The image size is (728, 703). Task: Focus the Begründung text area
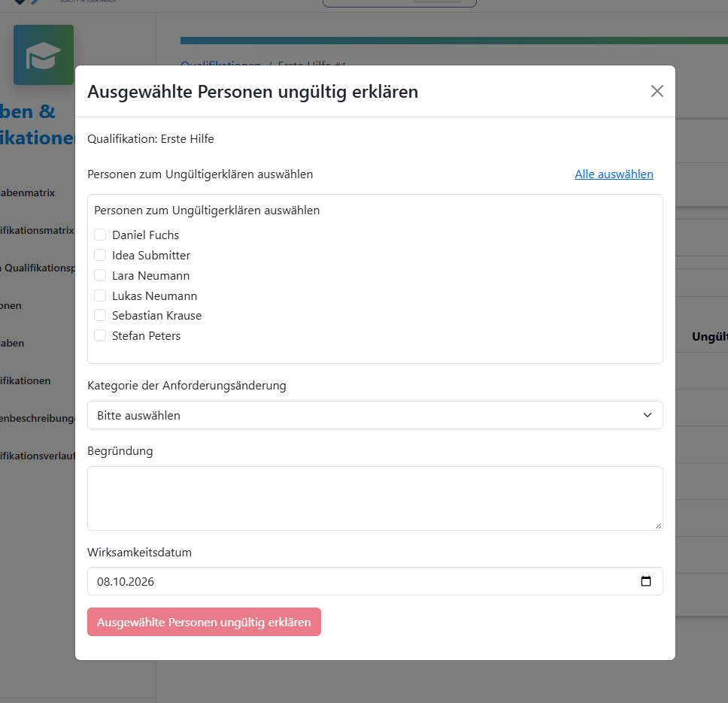[375, 498]
